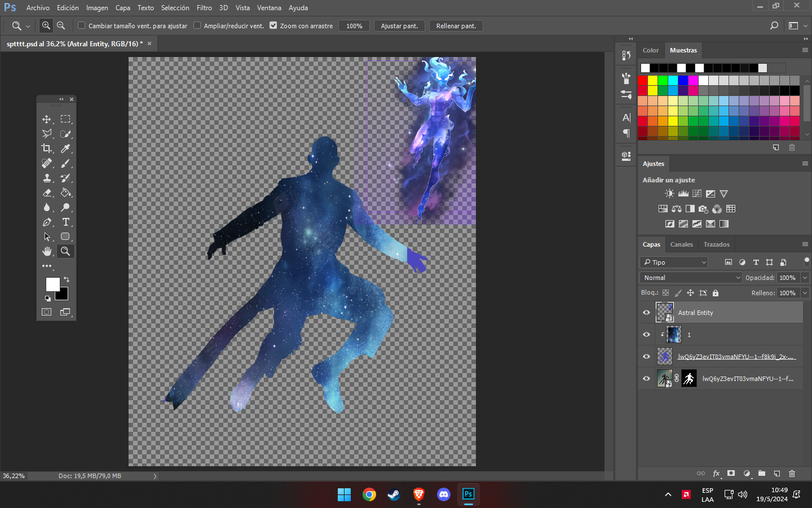812x508 pixels.
Task: Select the Brush tool
Action: coord(65,163)
